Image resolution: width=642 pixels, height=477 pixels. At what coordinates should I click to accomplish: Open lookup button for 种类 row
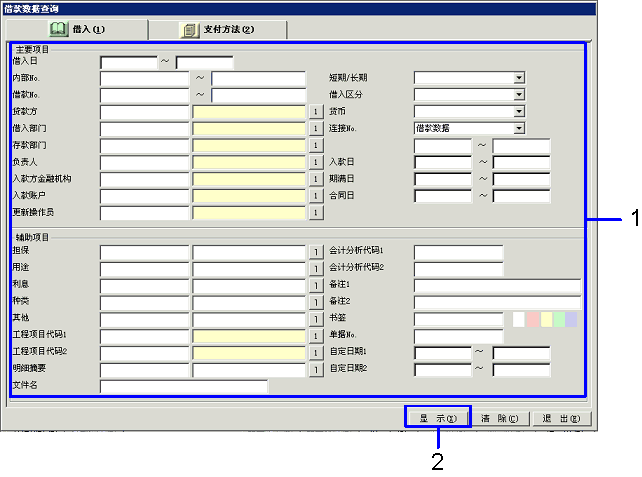point(316,302)
